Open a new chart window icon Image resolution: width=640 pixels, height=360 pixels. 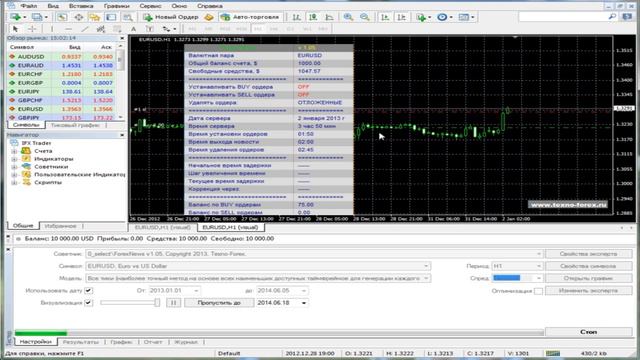point(16,17)
